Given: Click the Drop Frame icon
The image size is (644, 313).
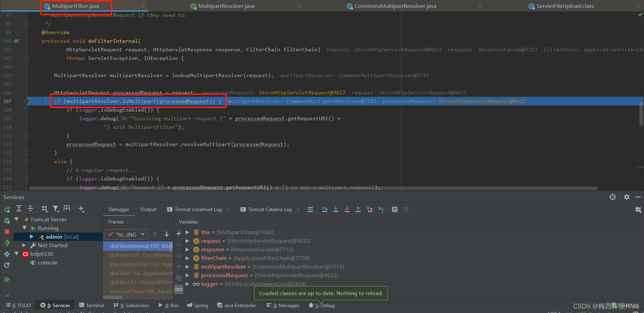Looking at the screenshot, I should pyautogui.click(x=370, y=209).
